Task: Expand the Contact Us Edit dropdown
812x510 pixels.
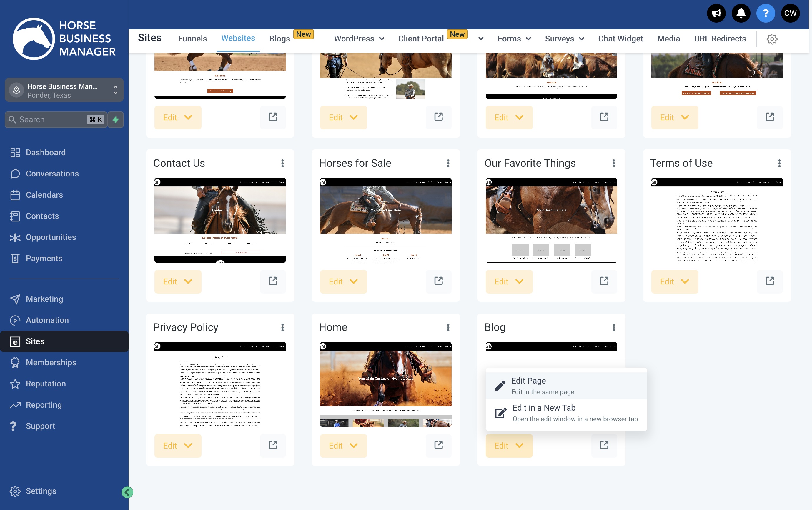Action: point(178,281)
